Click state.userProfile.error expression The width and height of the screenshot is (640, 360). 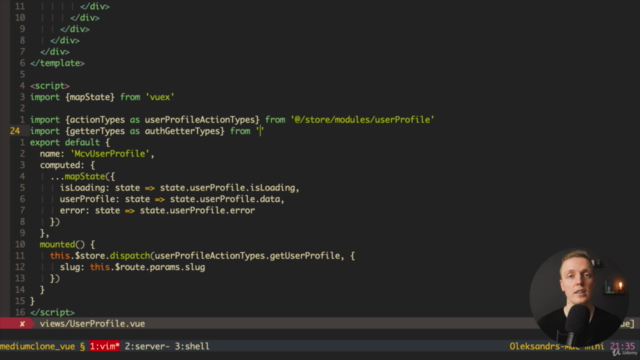pos(197,211)
